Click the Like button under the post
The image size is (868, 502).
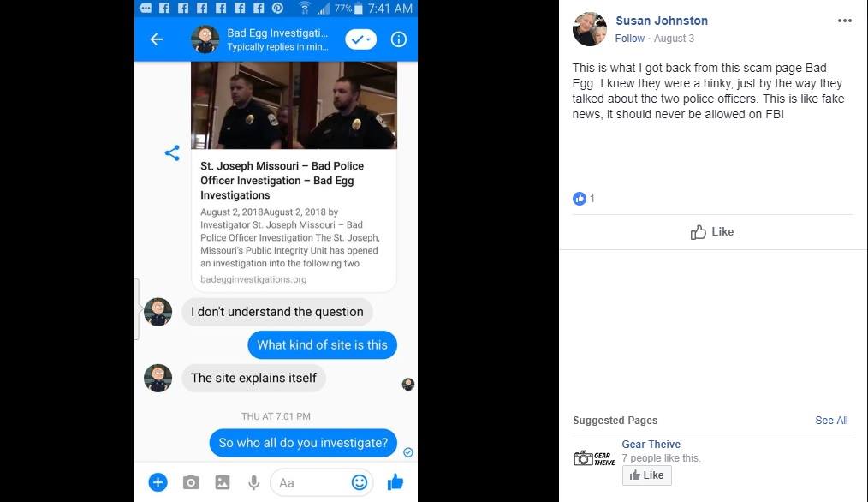click(x=712, y=231)
